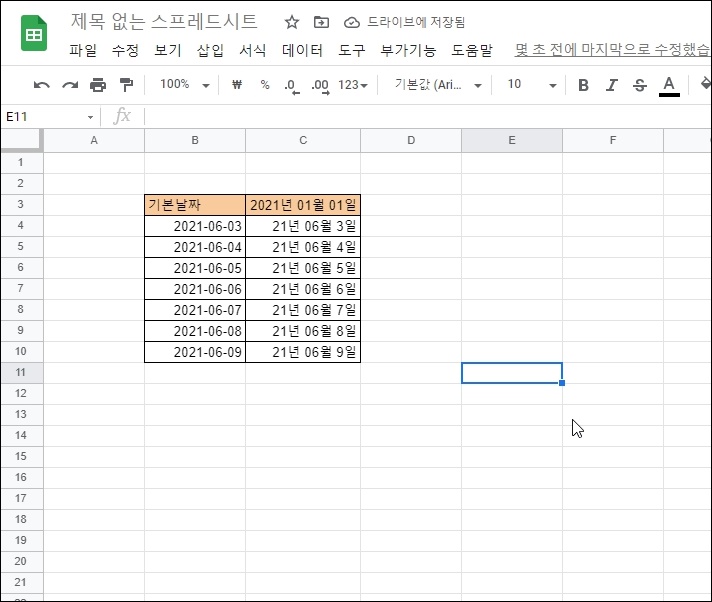Select column D header

tap(411, 140)
